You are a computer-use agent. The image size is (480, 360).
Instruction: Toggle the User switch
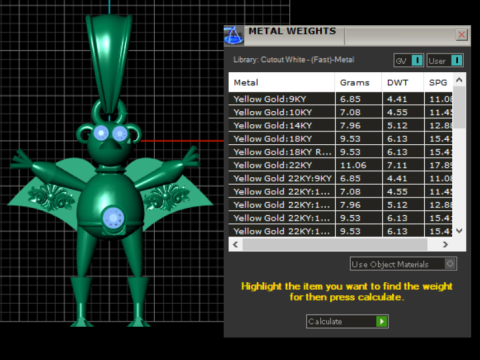(x=445, y=61)
